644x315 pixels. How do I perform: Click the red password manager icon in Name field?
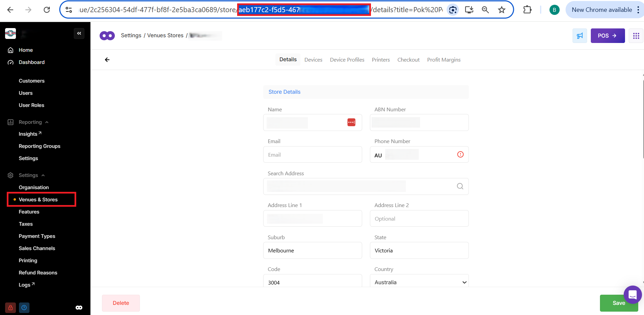pyautogui.click(x=351, y=122)
